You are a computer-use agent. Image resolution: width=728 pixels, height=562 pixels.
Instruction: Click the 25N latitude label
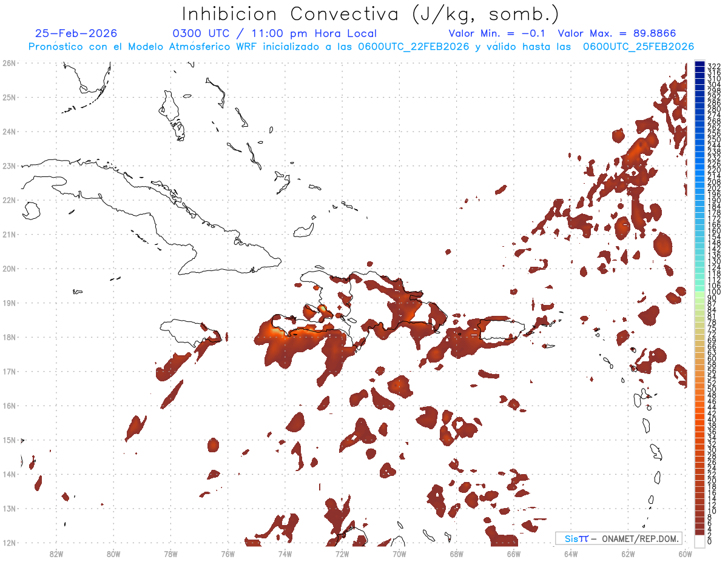point(8,97)
